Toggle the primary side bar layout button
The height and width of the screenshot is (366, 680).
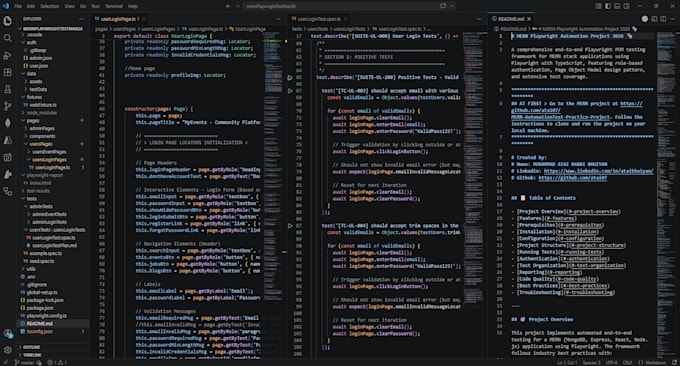[x=608, y=6]
